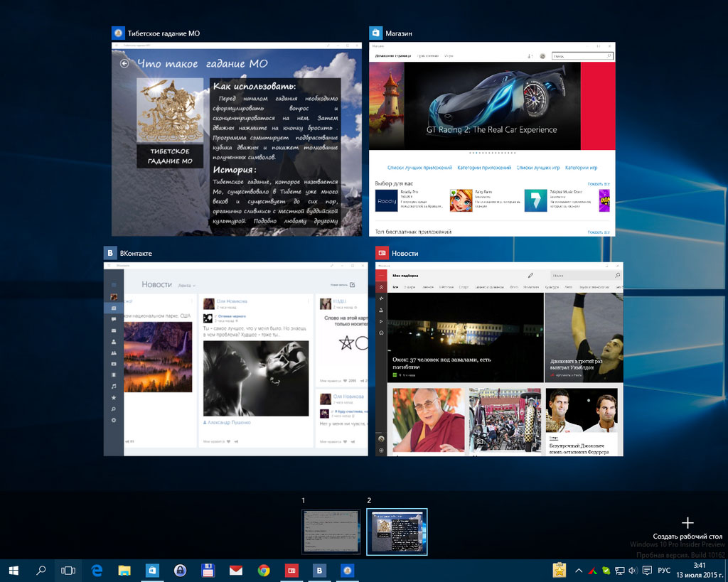Open the star bookmarks in ВКонтакте sidebar
This screenshot has width=728, height=582.
pyautogui.click(x=114, y=398)
